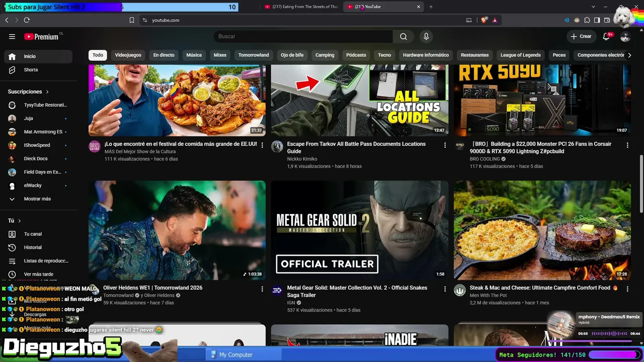Open the account avatar menu
This screenshot has width=644, height=362.
click(625, 36)
